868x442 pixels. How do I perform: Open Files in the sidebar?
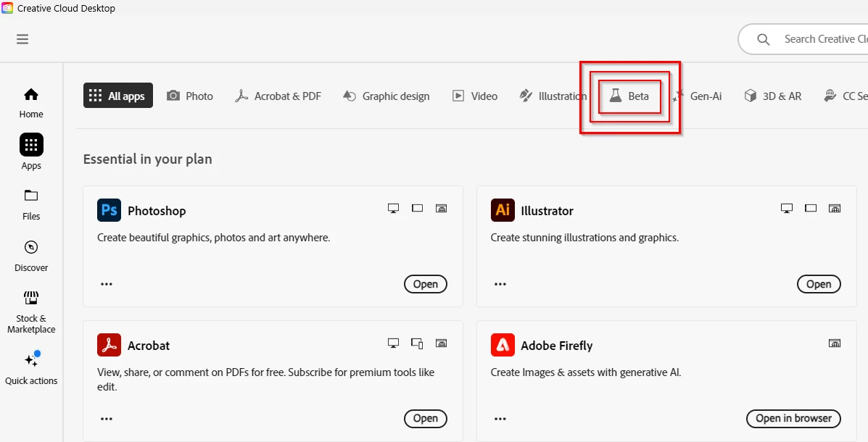click(x=31, y=204)
